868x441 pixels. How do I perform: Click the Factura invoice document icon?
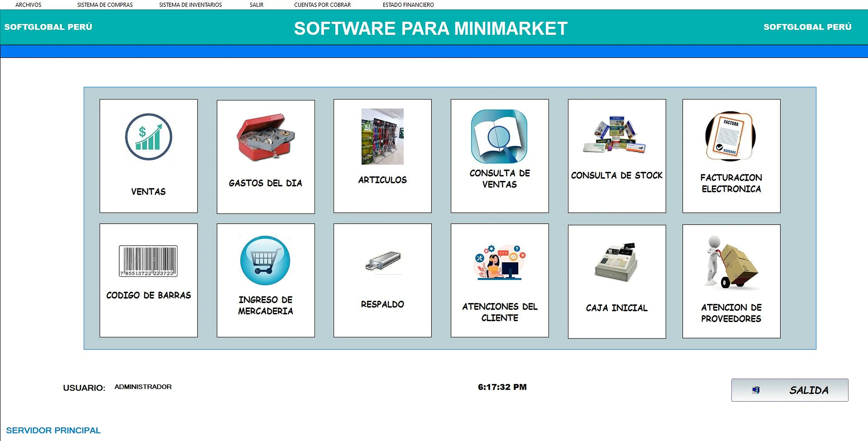click(731, 136)
